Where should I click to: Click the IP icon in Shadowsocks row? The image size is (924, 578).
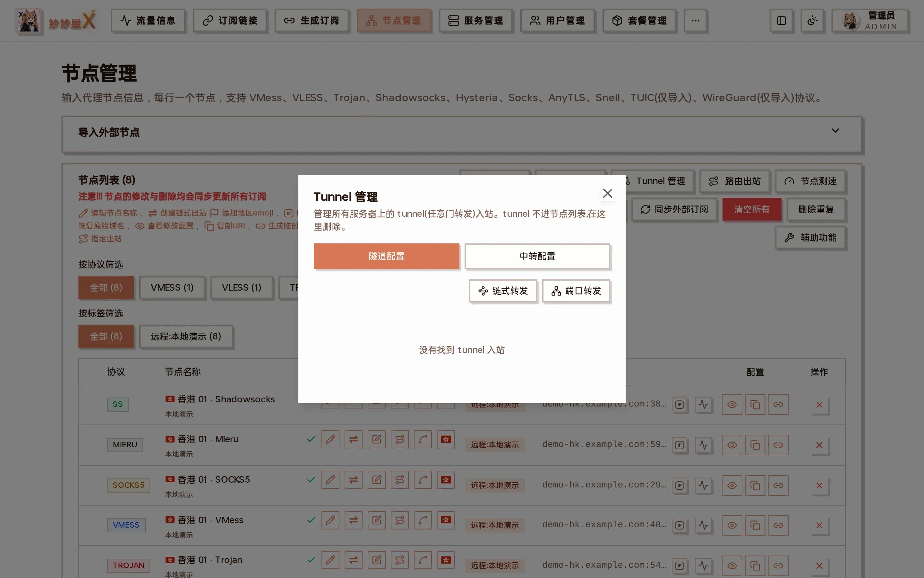pyautogui.click(x=679, y=405)
